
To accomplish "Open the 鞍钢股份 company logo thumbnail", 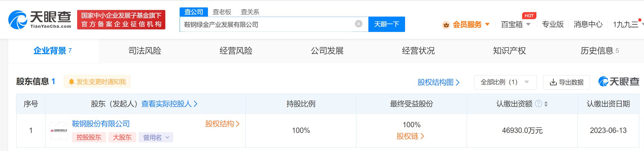I will pyautogui.click(x=59, y=131).
